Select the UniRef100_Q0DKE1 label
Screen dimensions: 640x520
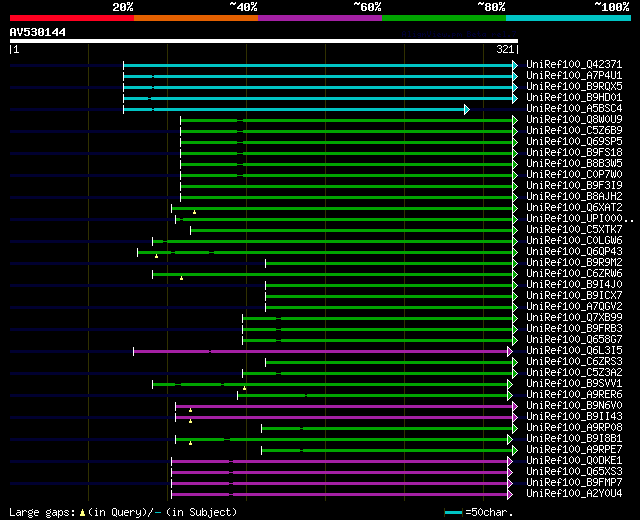click(x=574, y=461)
